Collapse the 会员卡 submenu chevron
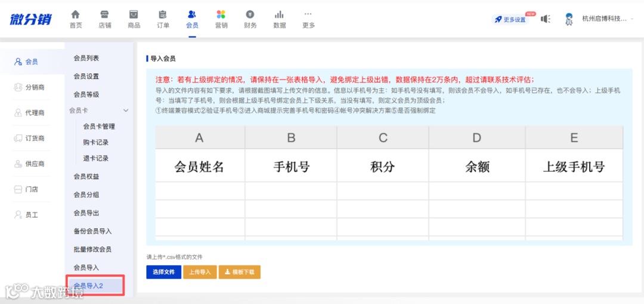The width and height of the screenshot is (644, 304). point(126,110)
